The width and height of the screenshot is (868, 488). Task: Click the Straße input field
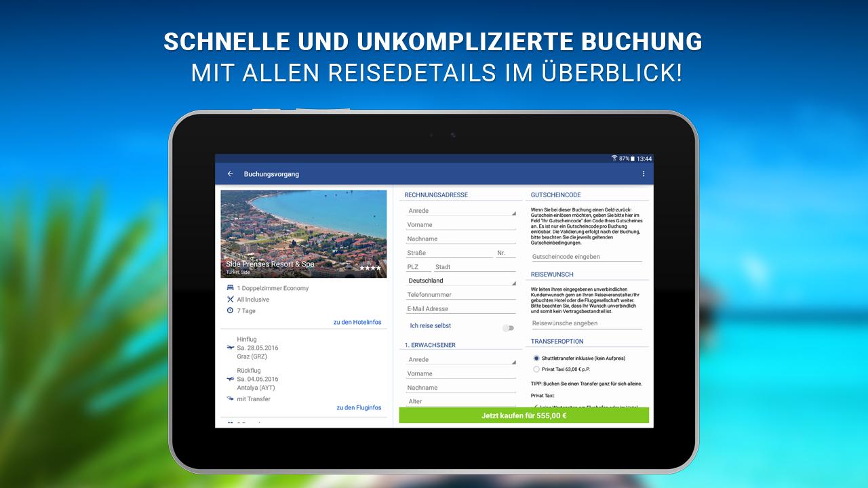[450, 253]
